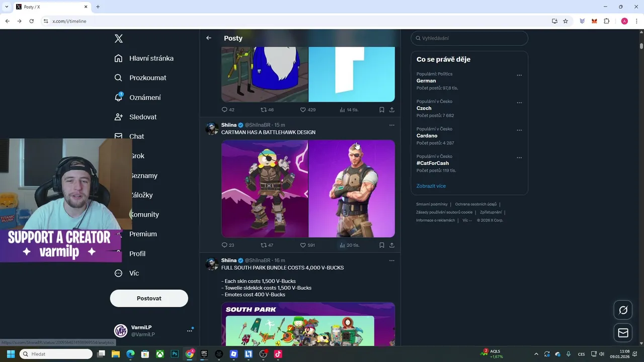
Task: Like the post with 429 likes
Action: pyautogui.click(x=303, y=110)
